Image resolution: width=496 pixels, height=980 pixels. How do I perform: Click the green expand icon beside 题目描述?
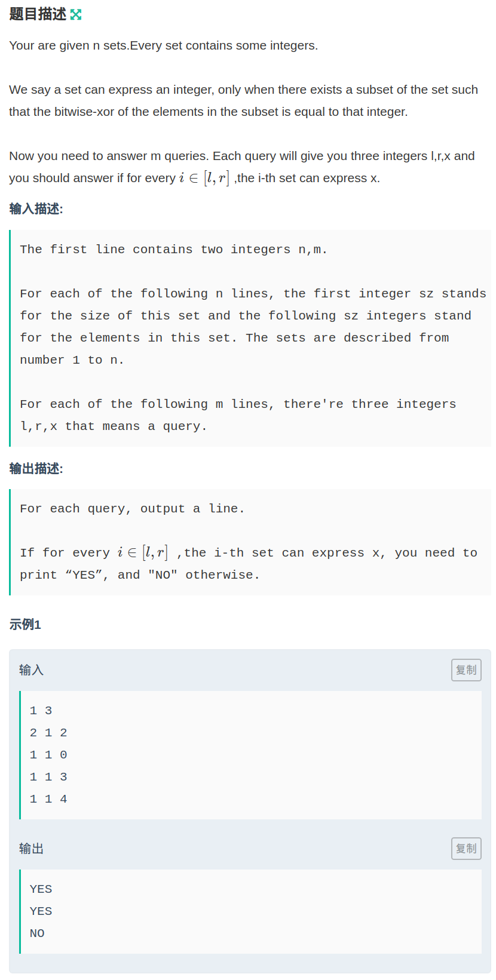76,15
